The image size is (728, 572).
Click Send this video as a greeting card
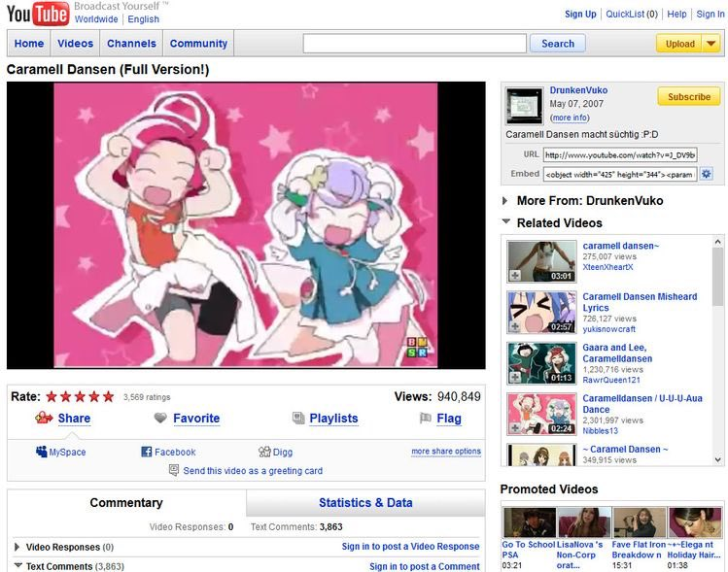tap(253, 470)
